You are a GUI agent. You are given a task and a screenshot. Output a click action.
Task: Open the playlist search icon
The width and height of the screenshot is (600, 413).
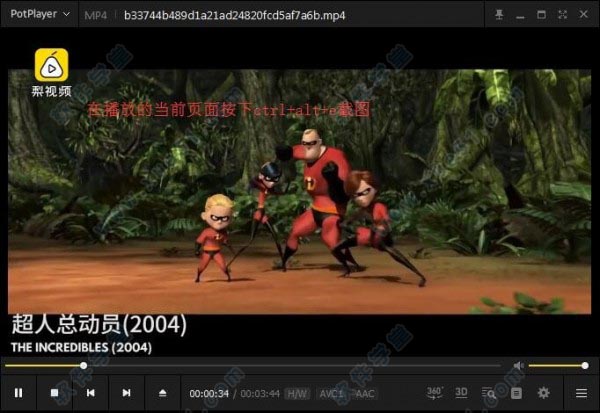490,393
